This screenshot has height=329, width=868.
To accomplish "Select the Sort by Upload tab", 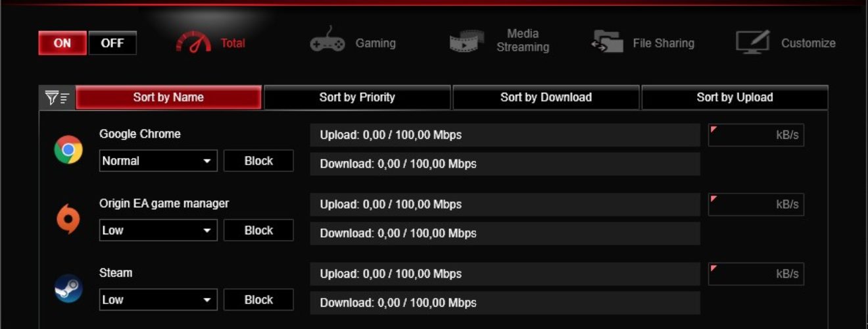I will (735, 97).
